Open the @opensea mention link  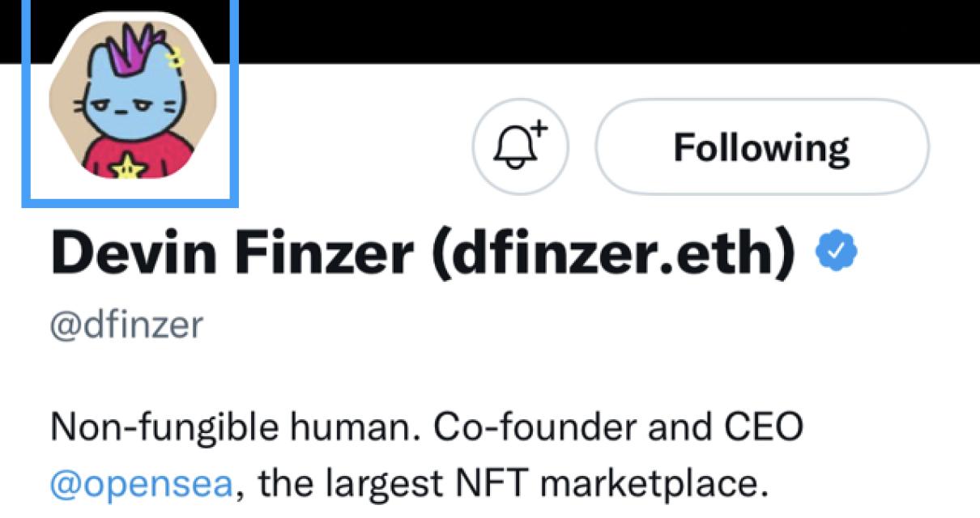[x=143, y=485]
